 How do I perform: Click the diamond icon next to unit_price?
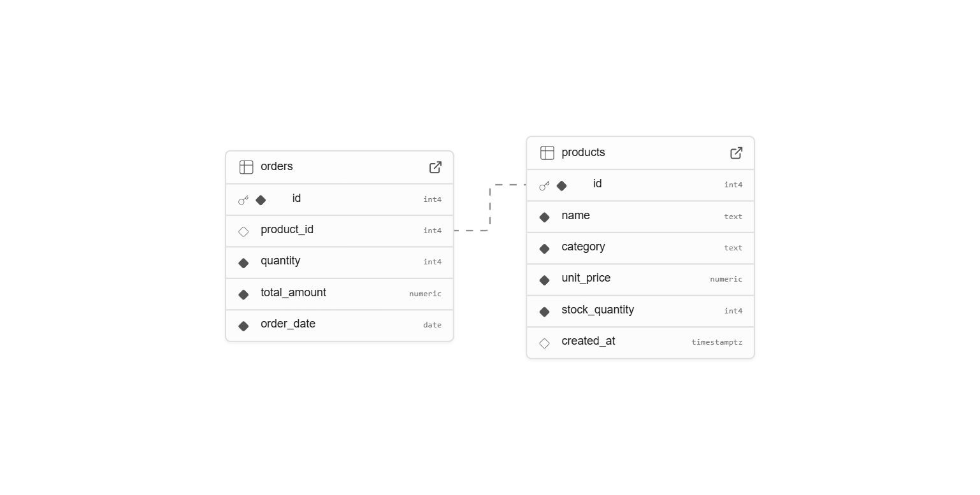point(544,280)
